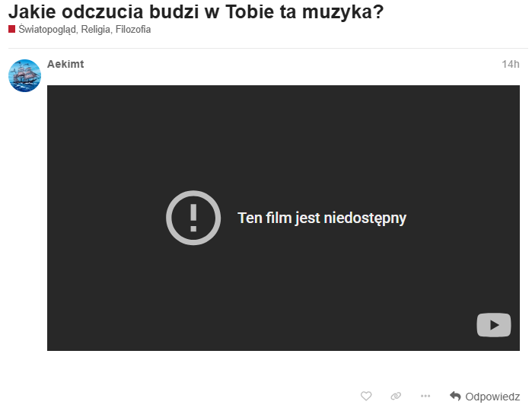Screen dimensions: 532x408
Task: Click the red category square badge
Action: tap(12, 29)
